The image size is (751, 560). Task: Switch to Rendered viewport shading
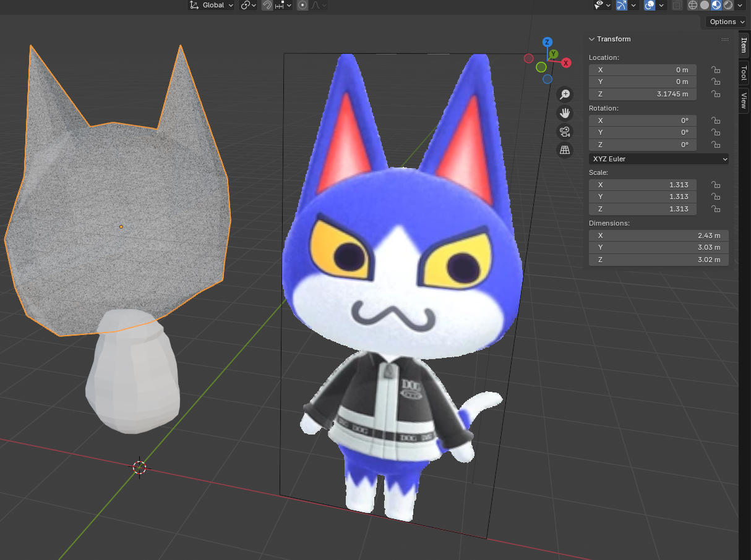coord(728,5)
